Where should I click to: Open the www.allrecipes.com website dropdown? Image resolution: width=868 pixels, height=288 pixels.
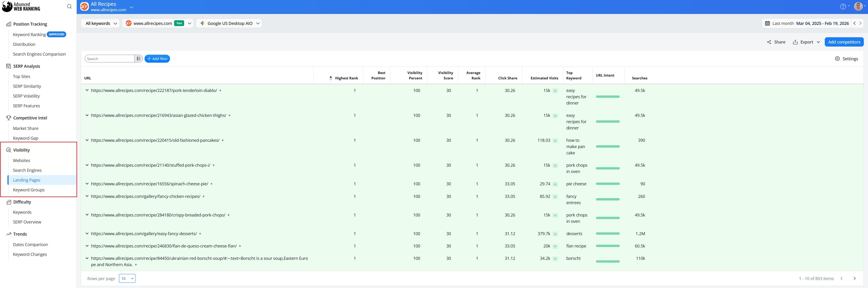click(x=158, y=23)
